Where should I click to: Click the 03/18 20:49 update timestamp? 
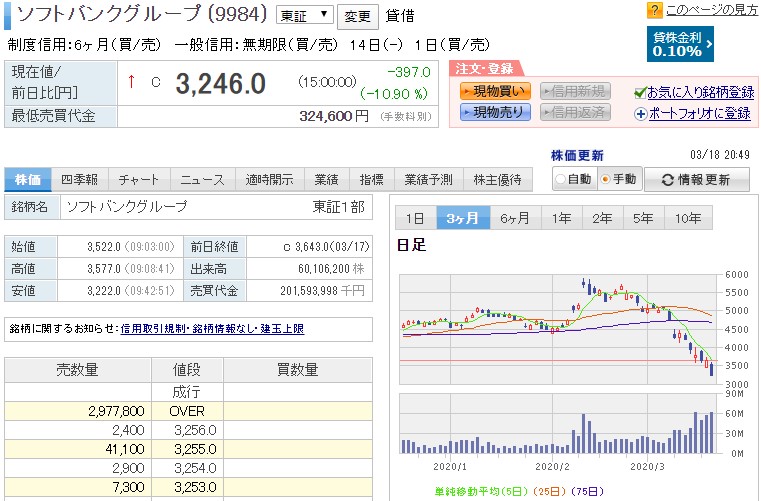pos(720,155)
